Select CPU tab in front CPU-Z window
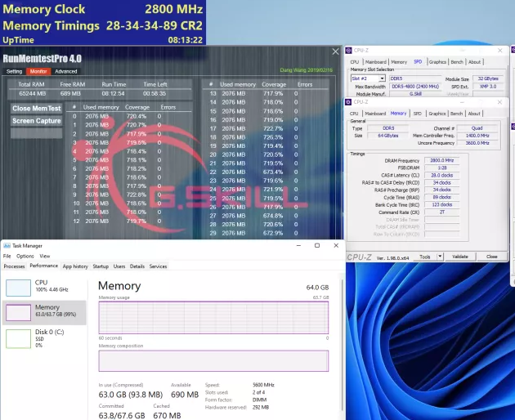The width and height of the screenshot is (515, 420). (354, 114)
